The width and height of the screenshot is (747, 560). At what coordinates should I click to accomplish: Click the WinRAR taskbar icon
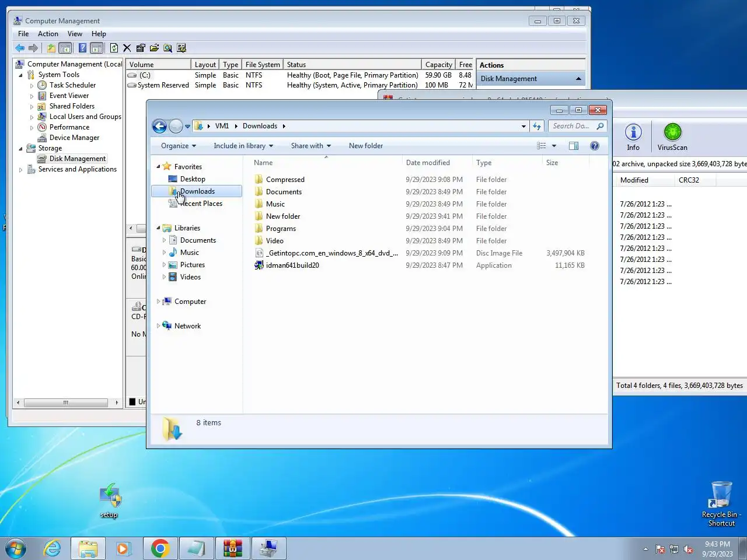[x=232, y=548]
